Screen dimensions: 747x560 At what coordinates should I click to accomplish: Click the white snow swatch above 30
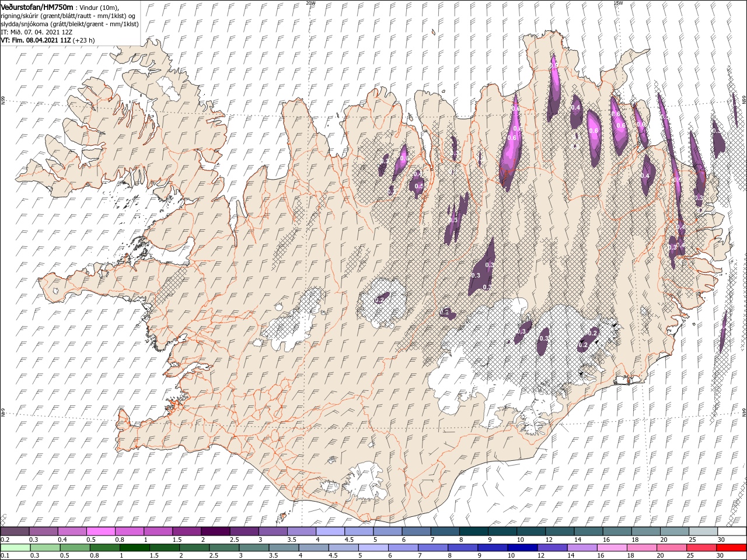(x=731, y=531)
